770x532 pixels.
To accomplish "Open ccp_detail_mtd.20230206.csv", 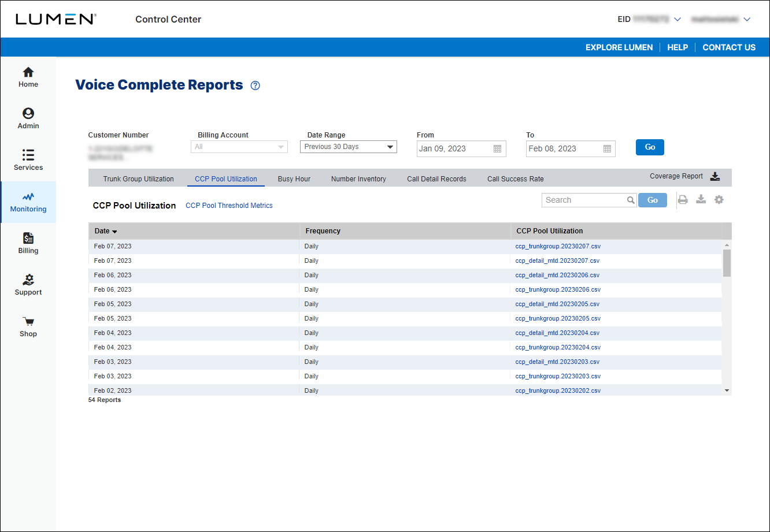I will coord(557,275).
